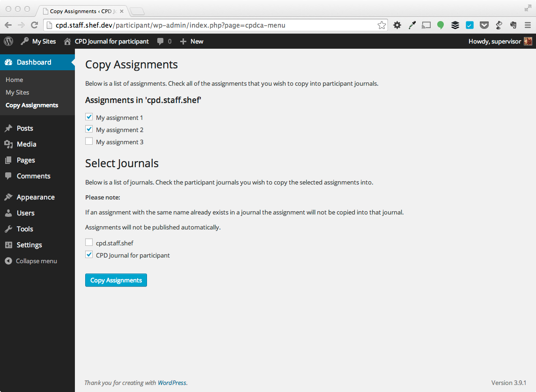Click the browser back arrow
This screenshot has height=392, width=536.
[8, 25]
